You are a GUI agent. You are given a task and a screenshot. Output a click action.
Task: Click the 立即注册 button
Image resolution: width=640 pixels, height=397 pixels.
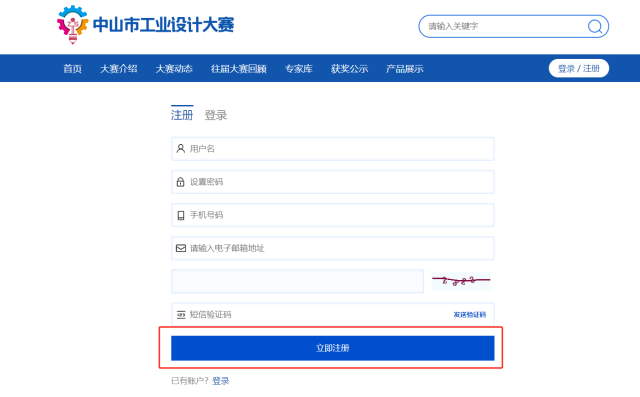[333, 348]
